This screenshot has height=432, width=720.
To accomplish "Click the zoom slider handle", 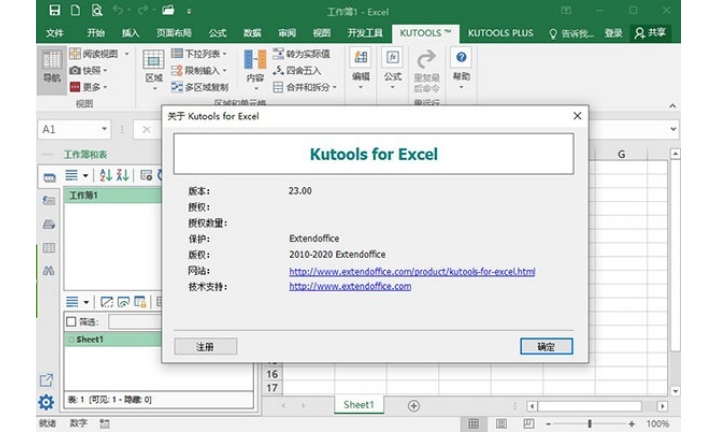I will pos(590,424).
